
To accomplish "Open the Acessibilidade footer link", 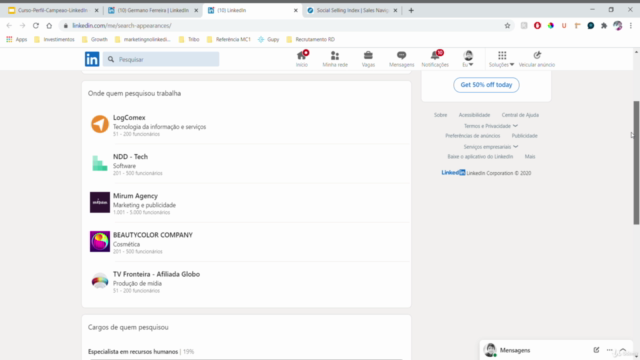I will pos(474,115).
